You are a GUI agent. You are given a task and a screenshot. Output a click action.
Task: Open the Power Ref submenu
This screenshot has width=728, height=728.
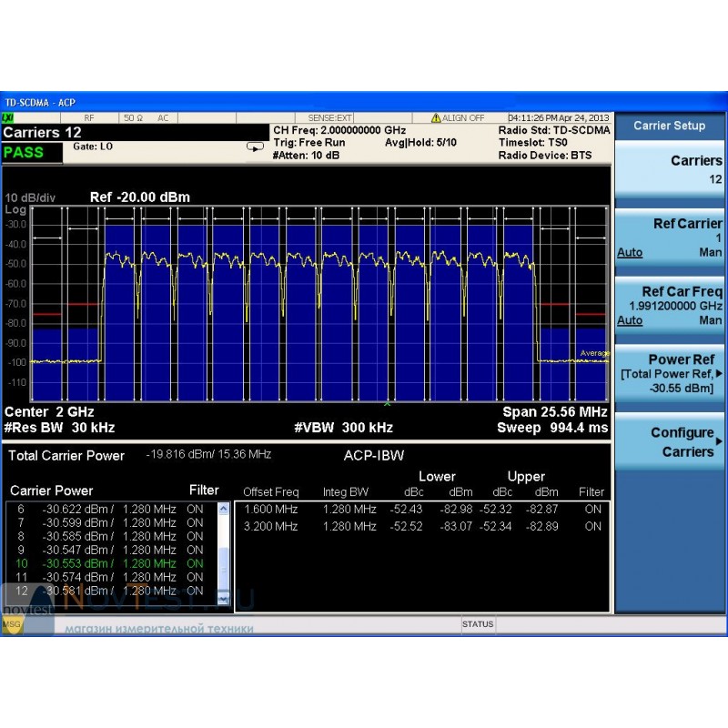click(670, 374)
